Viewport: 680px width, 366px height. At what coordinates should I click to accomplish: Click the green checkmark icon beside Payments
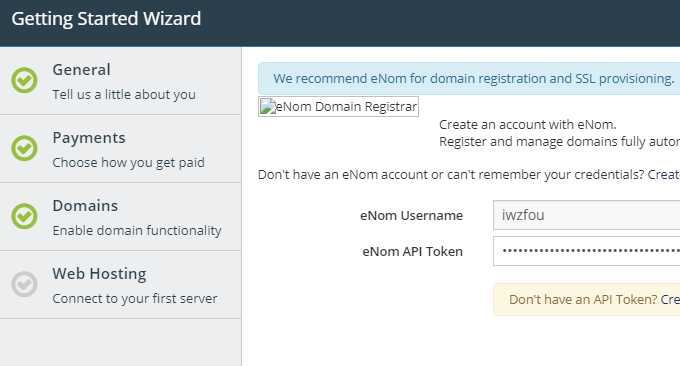tap(24, 148)
